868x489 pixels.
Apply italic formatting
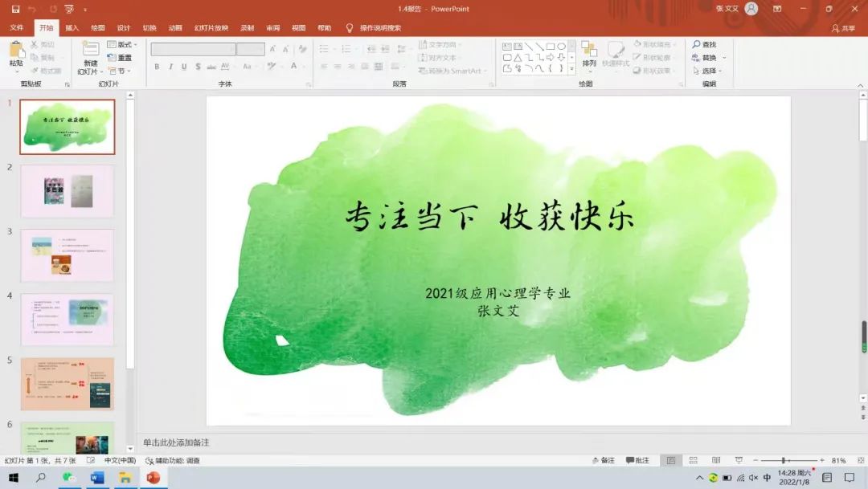click(171, 66)
